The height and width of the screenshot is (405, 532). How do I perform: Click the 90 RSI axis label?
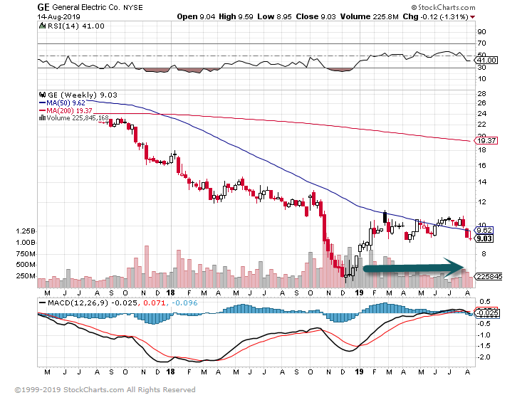tap(481, 32)
